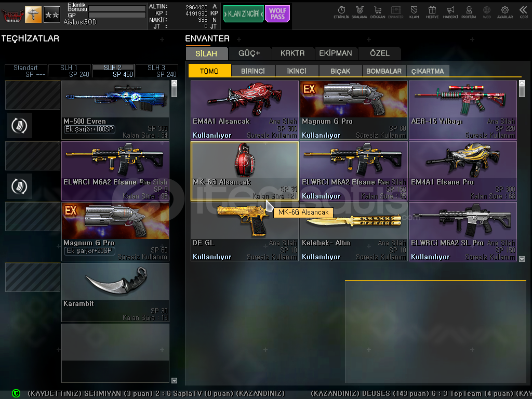Viewport: 532px width, 399px height.
Task: Open the Envanter inventory icon
Action: click(x=395, y=12)
